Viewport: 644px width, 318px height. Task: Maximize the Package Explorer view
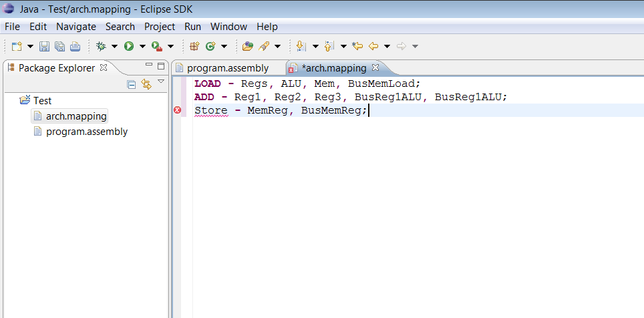(160, 65)
